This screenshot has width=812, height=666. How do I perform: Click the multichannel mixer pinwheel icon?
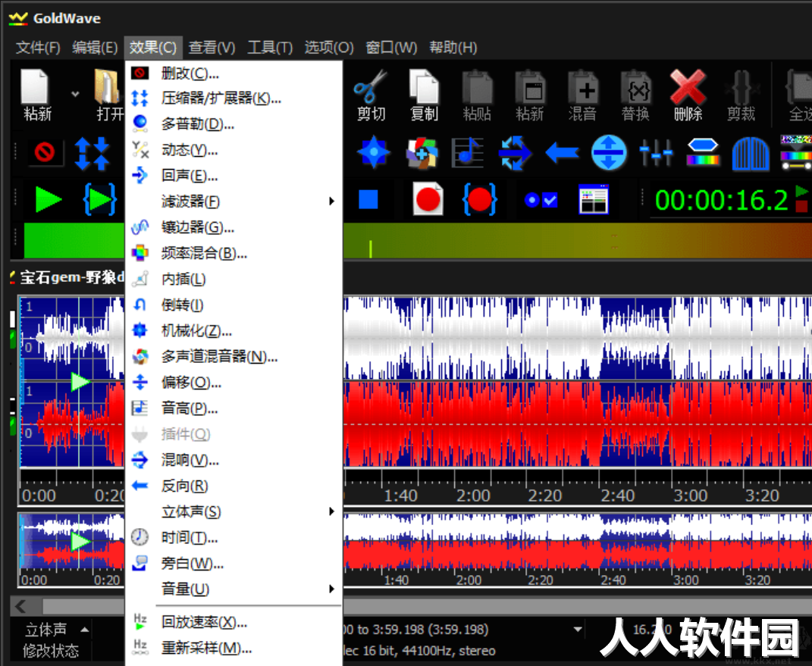point(421,152)
